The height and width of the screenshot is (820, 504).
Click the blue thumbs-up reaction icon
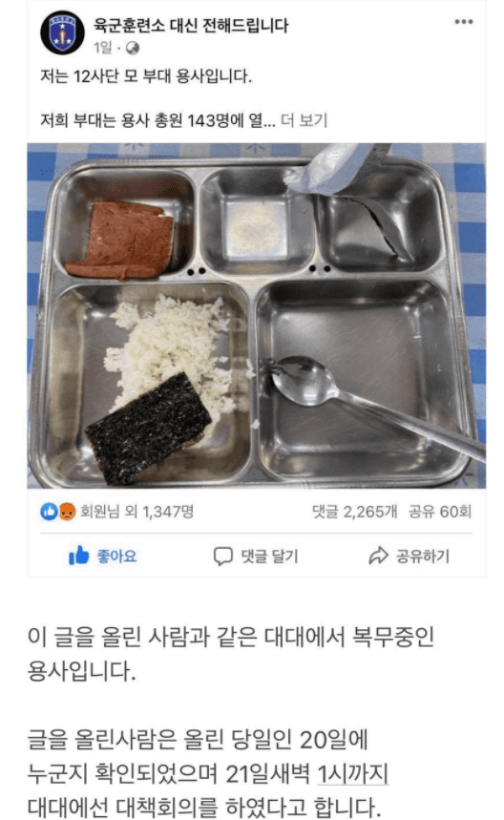[49, 511]
